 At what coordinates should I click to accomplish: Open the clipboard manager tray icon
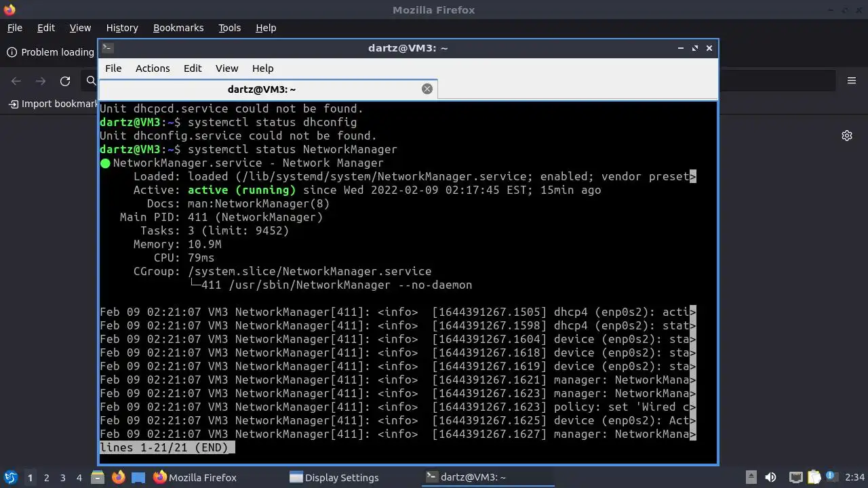814,477
